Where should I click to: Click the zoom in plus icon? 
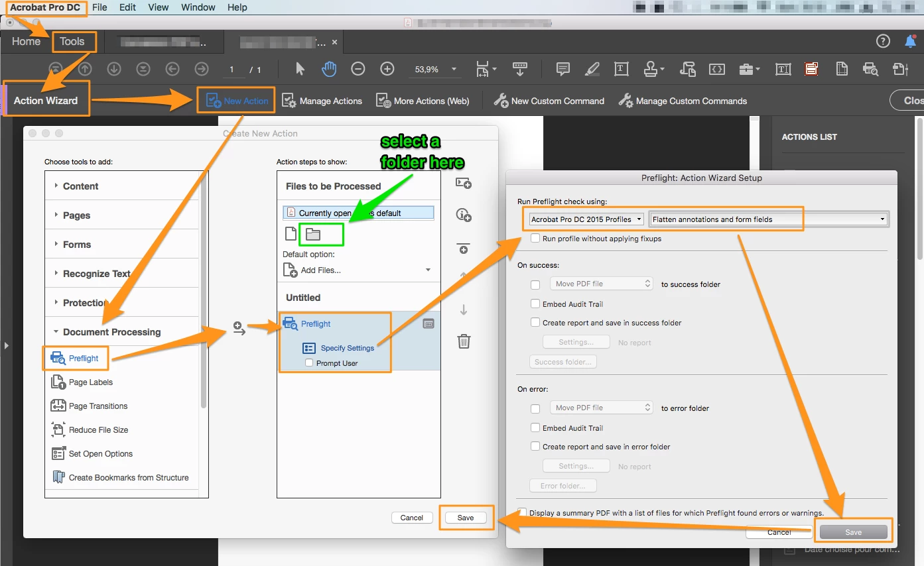387,69
